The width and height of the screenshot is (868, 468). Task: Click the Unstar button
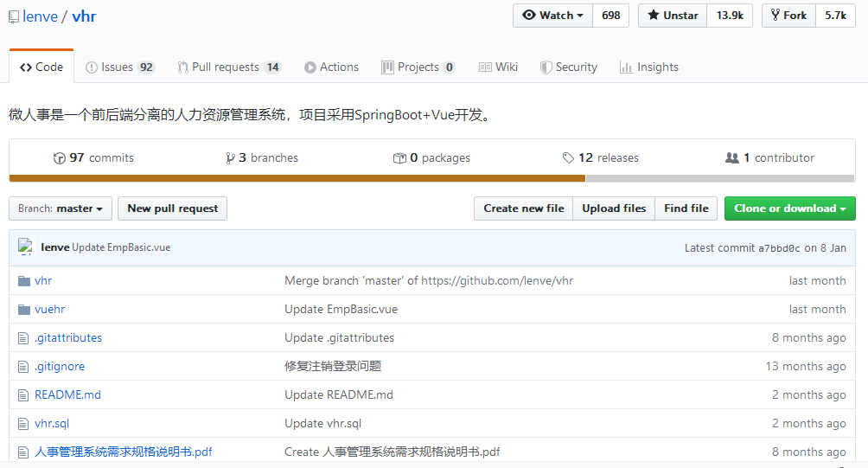673,16
